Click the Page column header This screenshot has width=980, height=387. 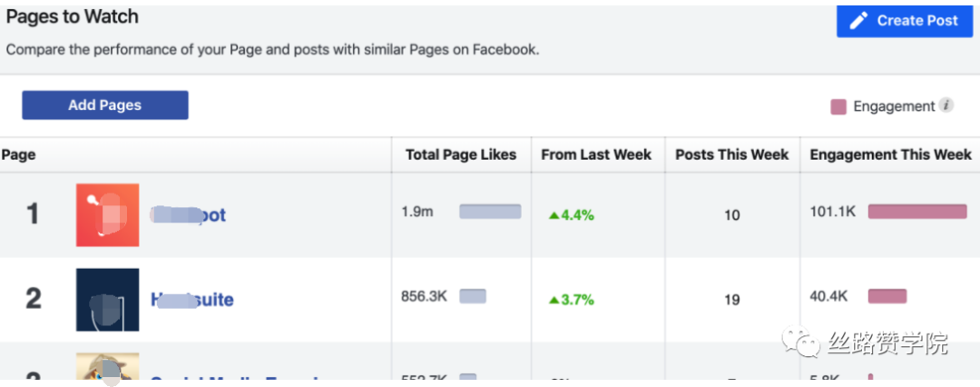point(18,154)
